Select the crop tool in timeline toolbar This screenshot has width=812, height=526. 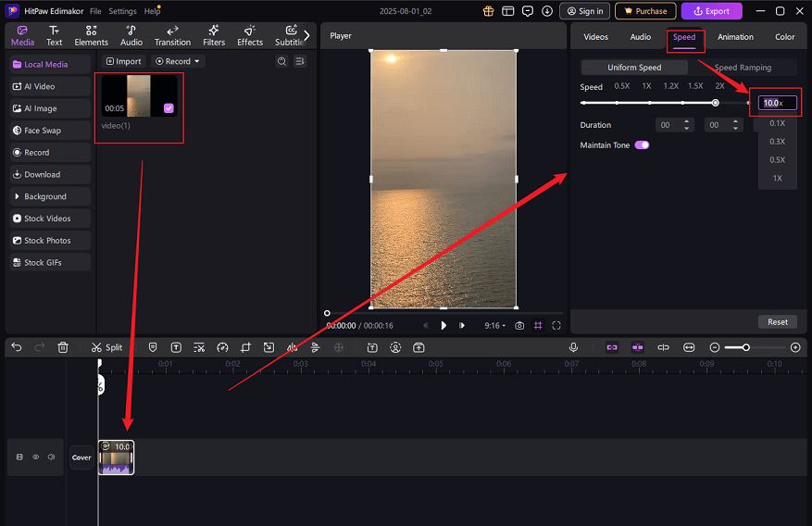point(245,347)
